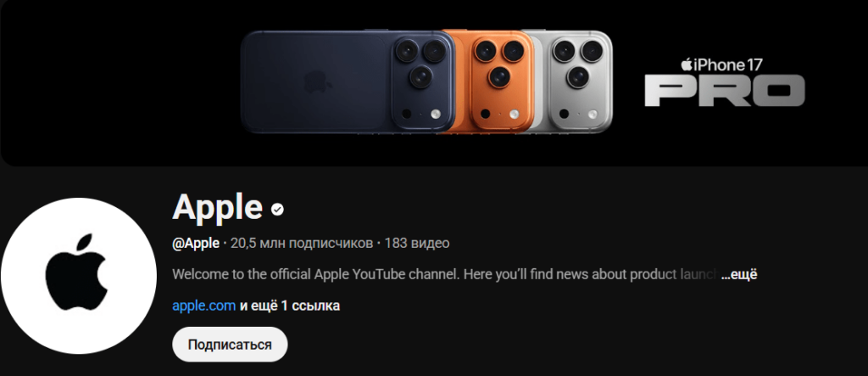Click the bottom camera lens on orange iPhone
868x376 pixels.
pyautogui.click(x=498, y=76)
